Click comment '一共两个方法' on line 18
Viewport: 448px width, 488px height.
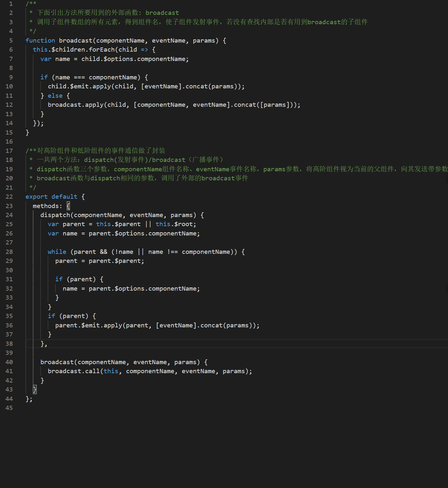coord(57,160)
